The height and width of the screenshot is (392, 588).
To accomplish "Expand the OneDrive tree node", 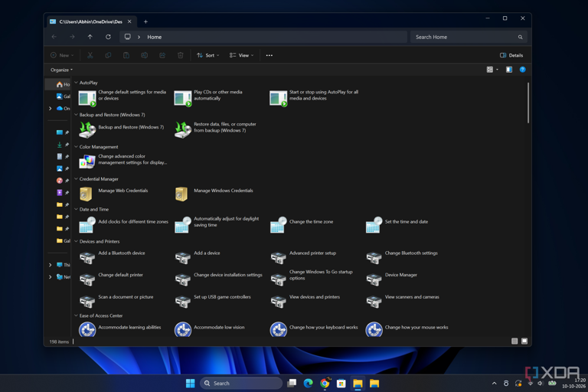I will coord(51,109).
